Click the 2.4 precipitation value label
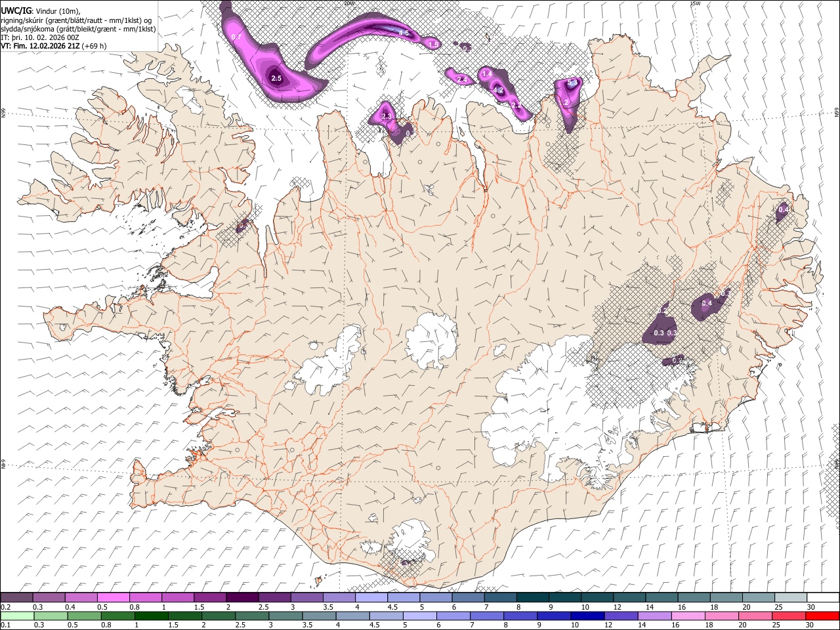This screenshot has width=840, height=630. pyautogui.click(x=461, y=79)
